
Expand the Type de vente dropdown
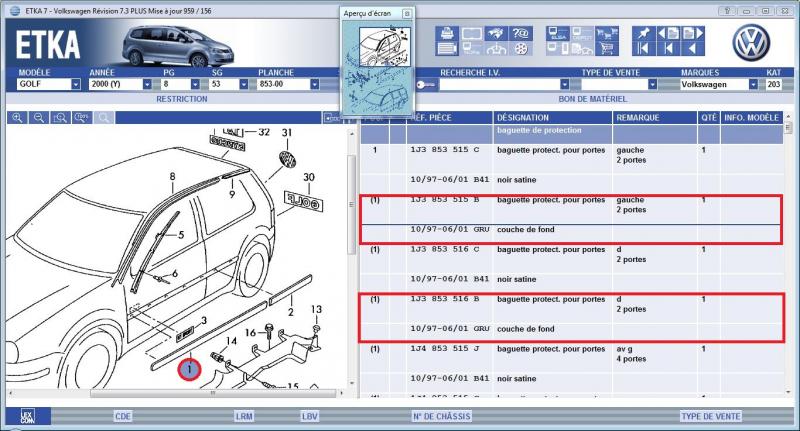pos(652,84)
